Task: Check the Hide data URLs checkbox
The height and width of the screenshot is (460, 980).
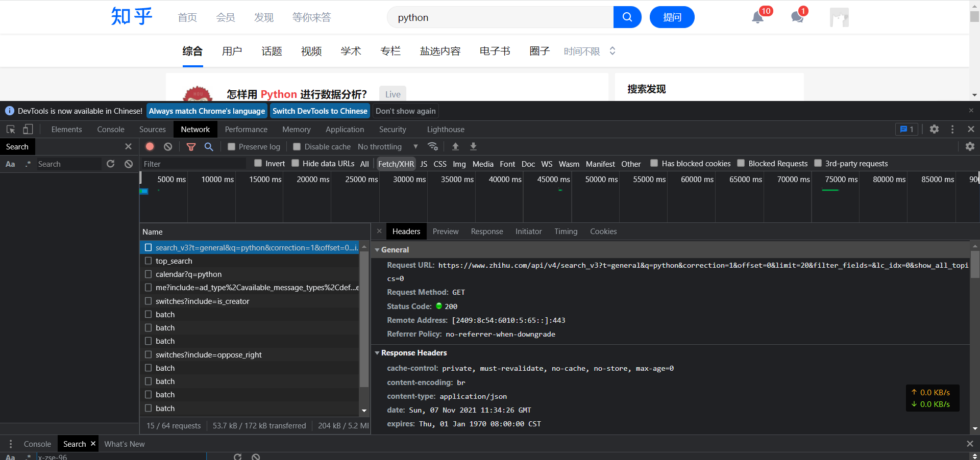Action: tap(295, 164)
